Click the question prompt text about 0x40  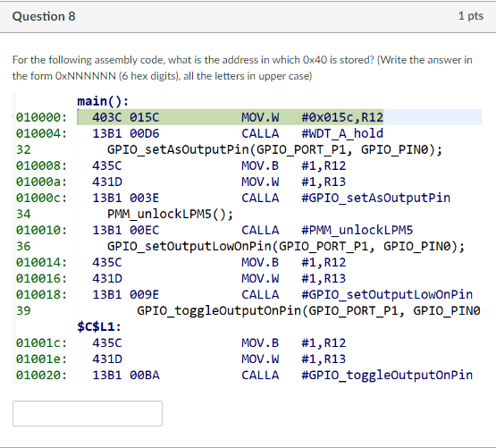pyautogui.click(x=242, y=68)
